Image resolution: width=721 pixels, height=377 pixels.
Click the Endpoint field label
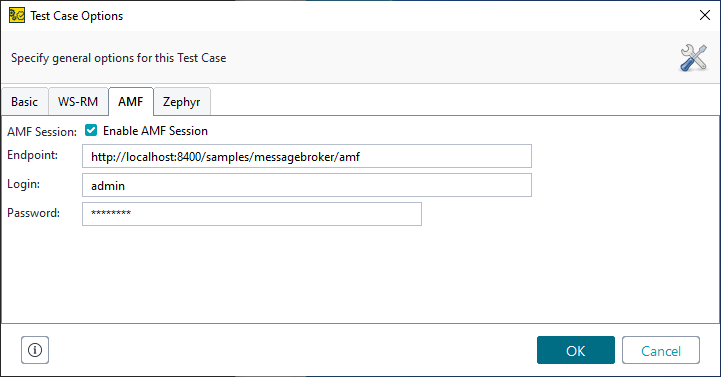(x=33, y=155)
